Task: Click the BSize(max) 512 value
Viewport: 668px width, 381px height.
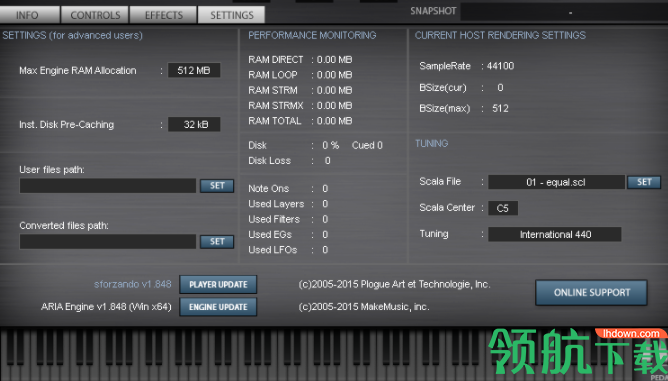Action: (x=500, y=108)
